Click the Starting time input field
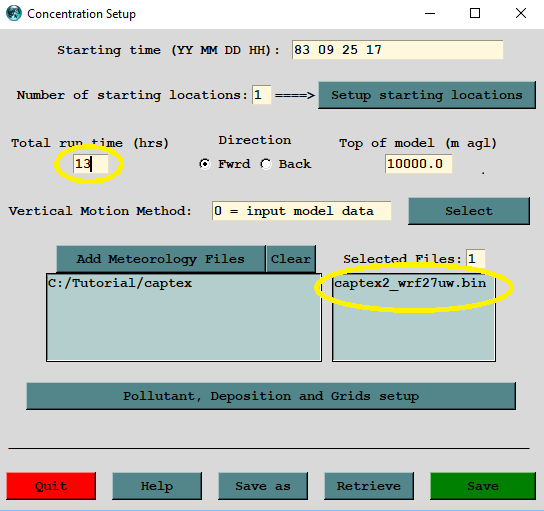 398,50
